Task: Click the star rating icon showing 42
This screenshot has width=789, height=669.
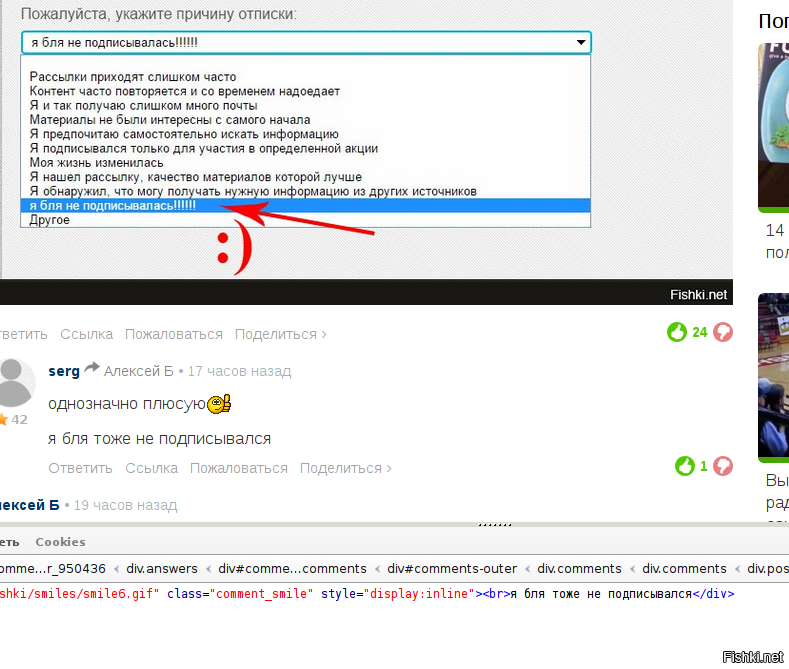Action: [4, 419]
